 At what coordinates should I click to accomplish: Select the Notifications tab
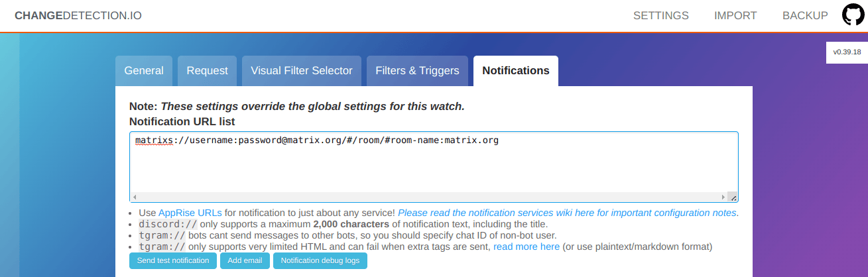pyautogui.click(x=515, y=71)
